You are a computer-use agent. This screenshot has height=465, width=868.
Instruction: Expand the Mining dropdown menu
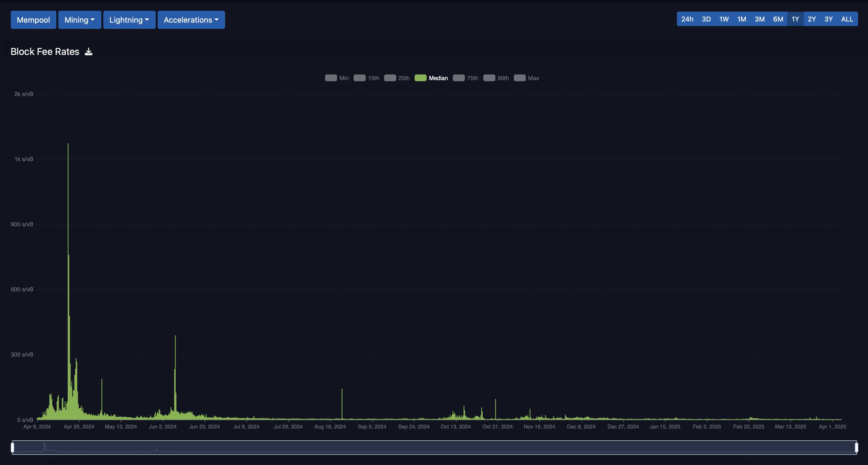[80, 20]
